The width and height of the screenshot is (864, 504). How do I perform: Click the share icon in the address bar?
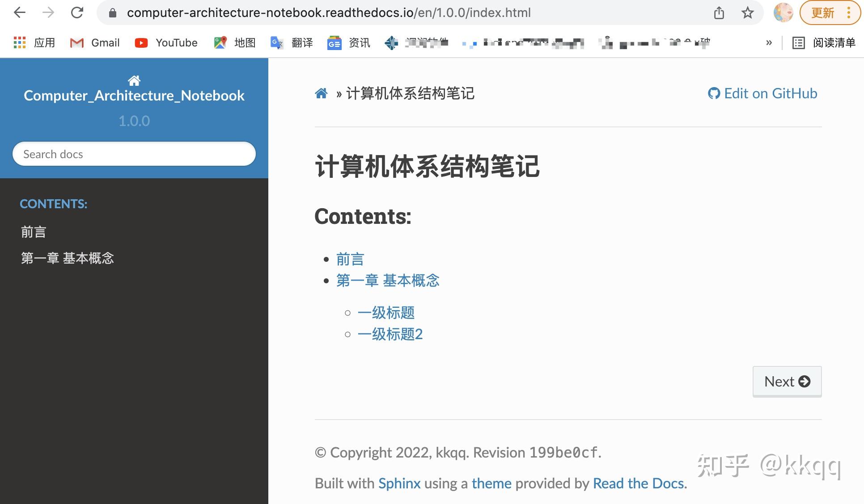[720, 13]
